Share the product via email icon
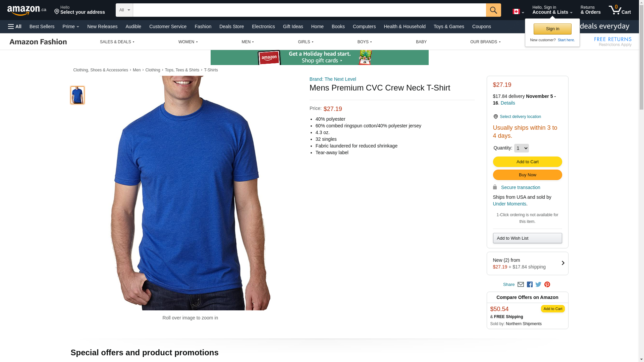This screenshot has height=362, width=644. (521, 285)
